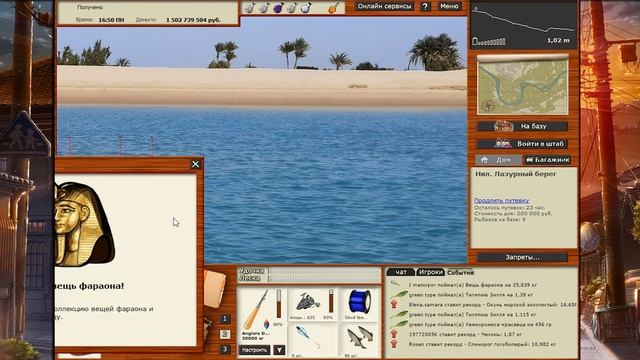Click the Нил. Лазурный берег location title
640x360 pixels.
(516, 174)
